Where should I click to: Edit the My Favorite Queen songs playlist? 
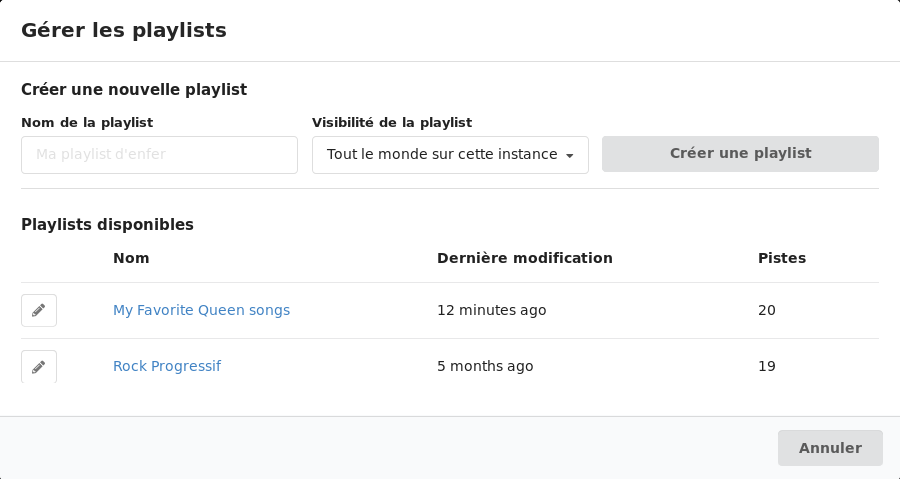click(39, 310)
